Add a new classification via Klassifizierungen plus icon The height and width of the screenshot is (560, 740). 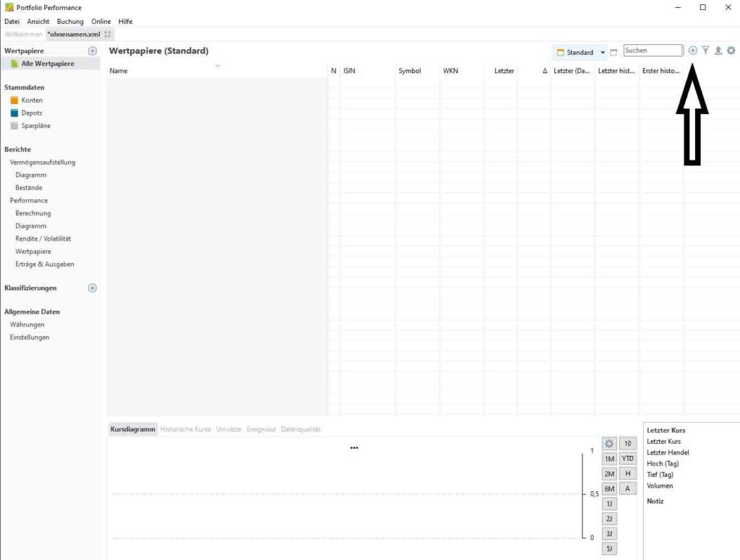pyautogui.click(x=92, y=288)
